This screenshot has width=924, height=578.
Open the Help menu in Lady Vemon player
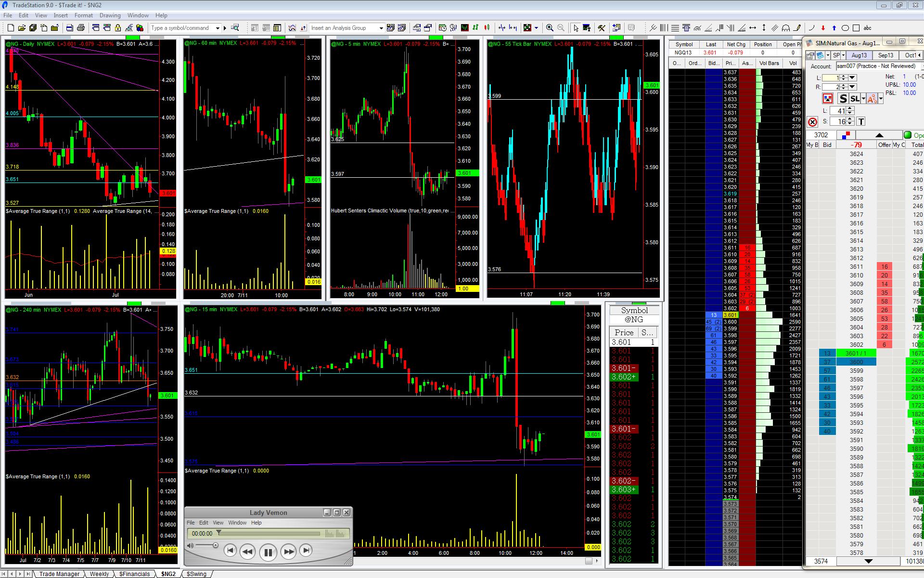click(256, 523)
